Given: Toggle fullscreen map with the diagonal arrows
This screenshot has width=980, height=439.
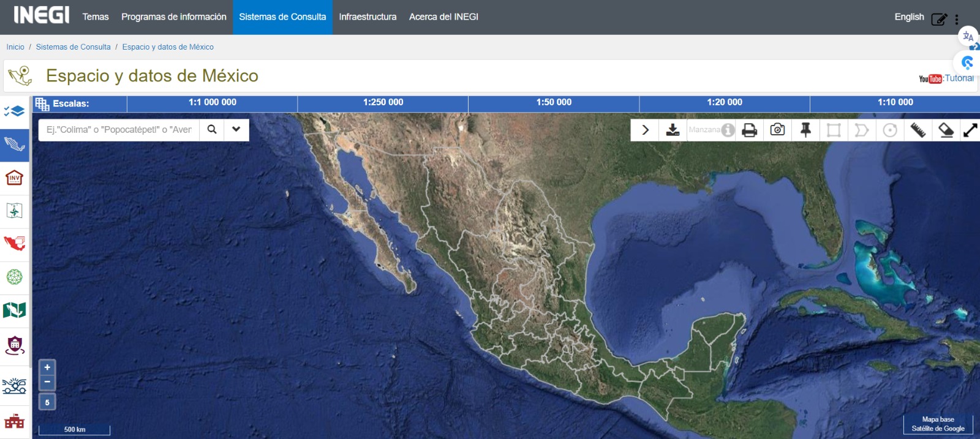Looking at the screenshot, I should coord(970,130).
